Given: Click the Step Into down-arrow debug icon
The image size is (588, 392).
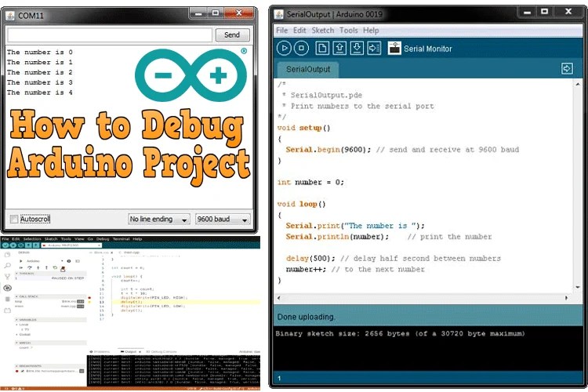Looking at the screenshot, I should [38, 267].
